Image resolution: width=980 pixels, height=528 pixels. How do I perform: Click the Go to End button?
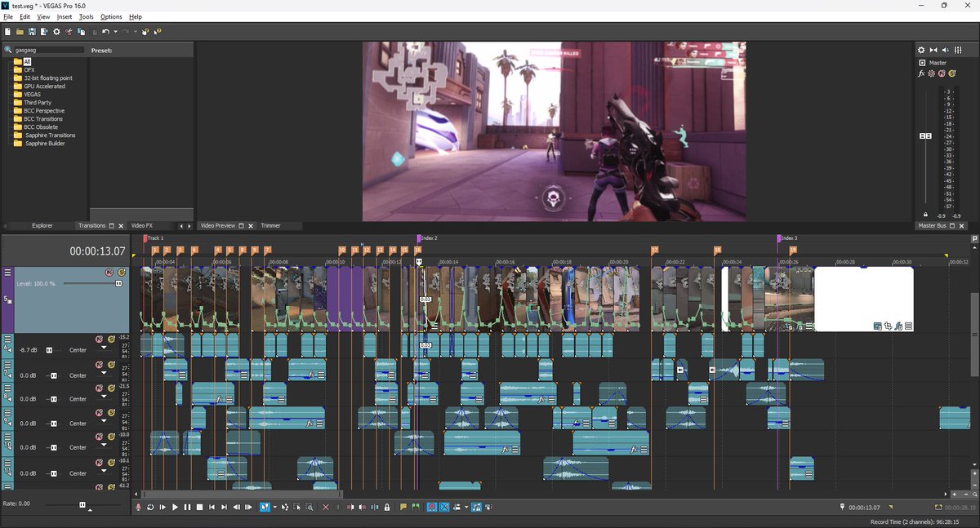(224, 508)
